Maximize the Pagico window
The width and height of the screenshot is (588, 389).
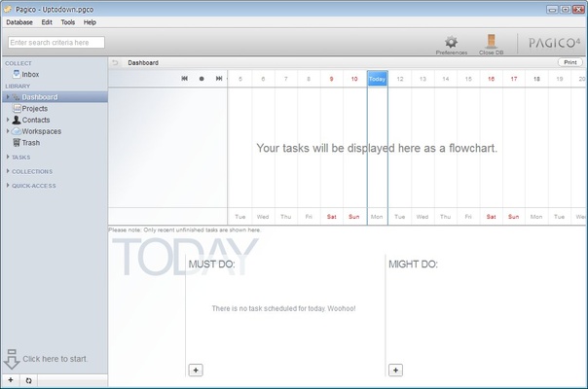click(x=566, y=10)
